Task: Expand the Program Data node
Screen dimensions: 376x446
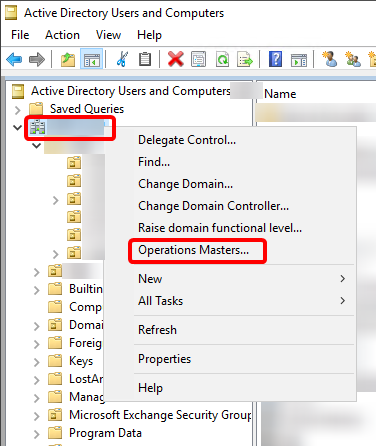Action: pos(37,434)
